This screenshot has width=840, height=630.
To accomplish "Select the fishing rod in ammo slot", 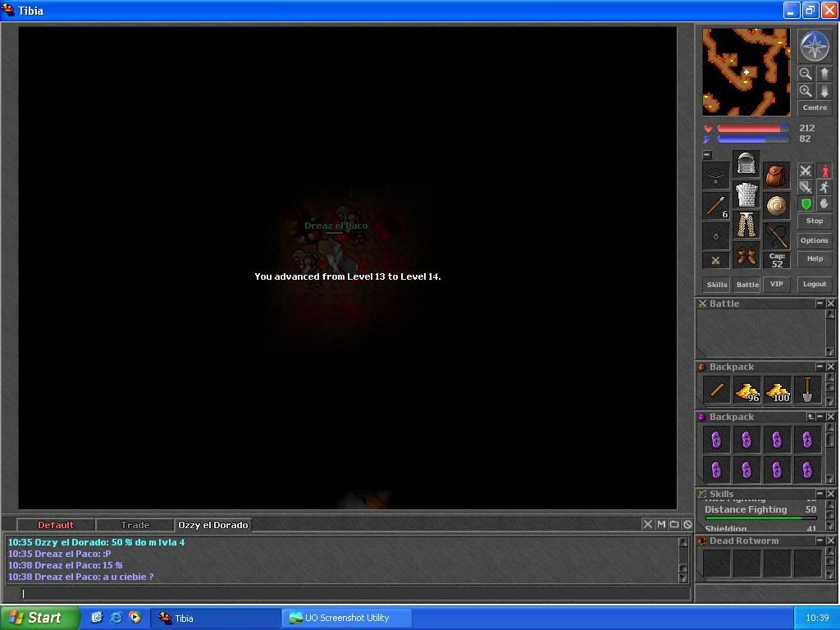I will click(x=777, y=236).
